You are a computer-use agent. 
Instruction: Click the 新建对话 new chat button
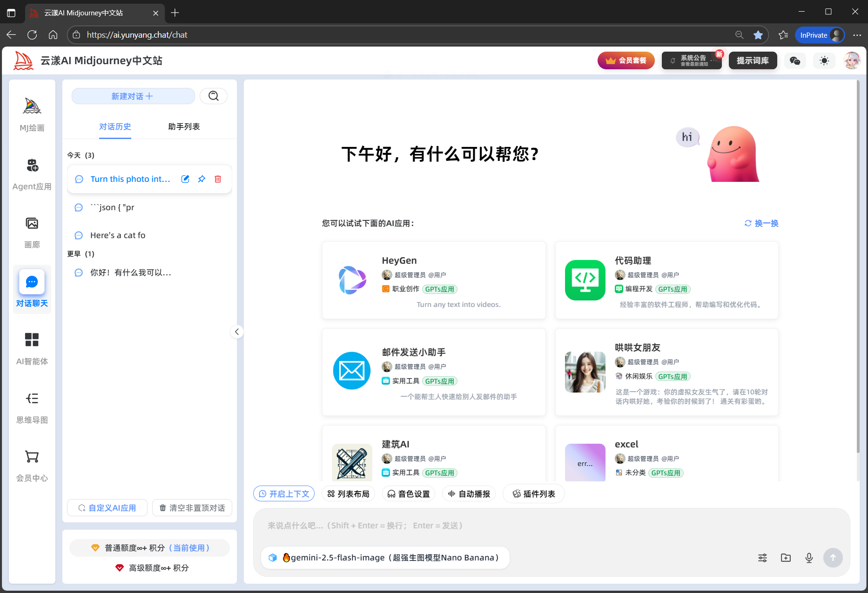(x=133, y=96)
